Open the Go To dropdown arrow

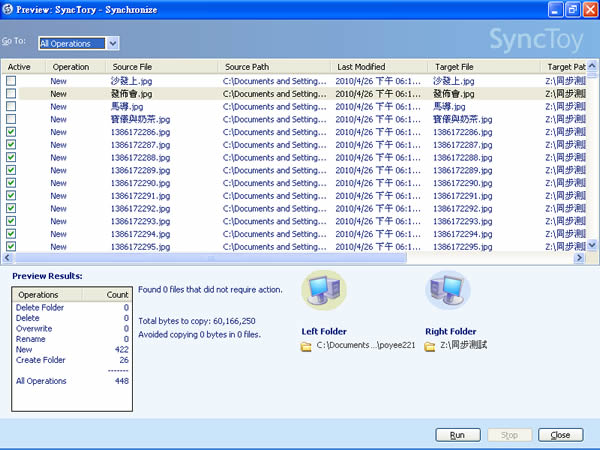pyautogui.click(x=112, y=43)
